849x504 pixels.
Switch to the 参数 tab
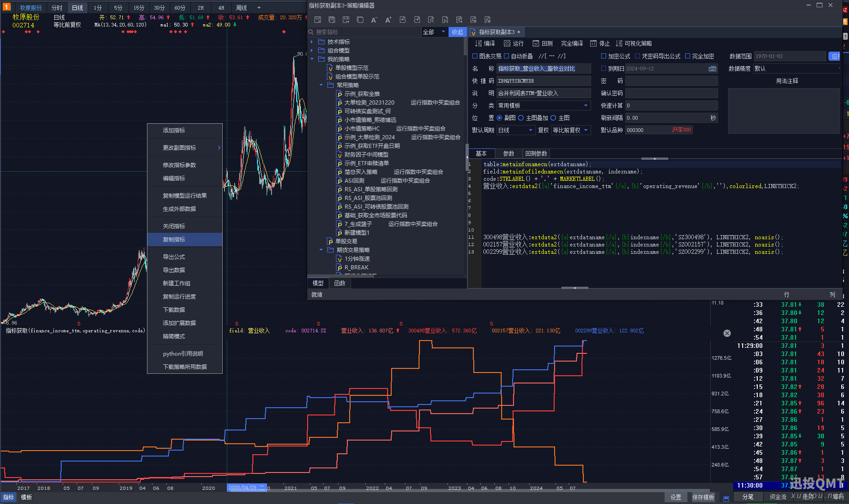[508, 153]
